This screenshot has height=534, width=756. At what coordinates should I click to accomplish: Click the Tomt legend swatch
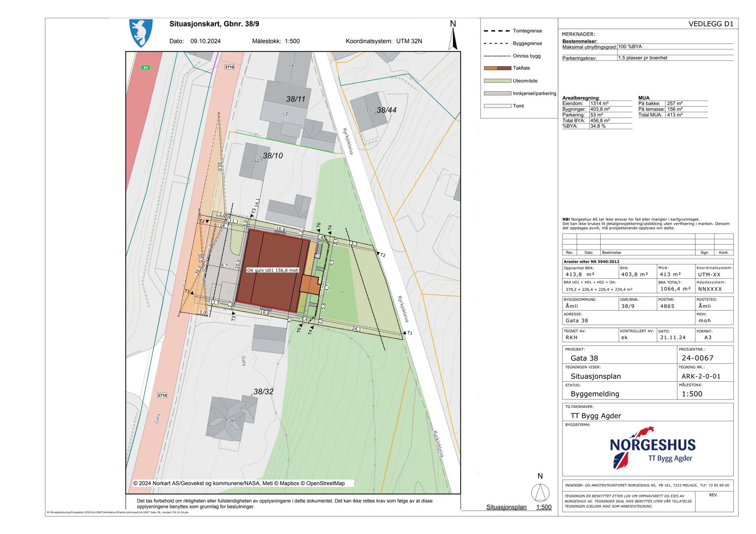point(497,106)
